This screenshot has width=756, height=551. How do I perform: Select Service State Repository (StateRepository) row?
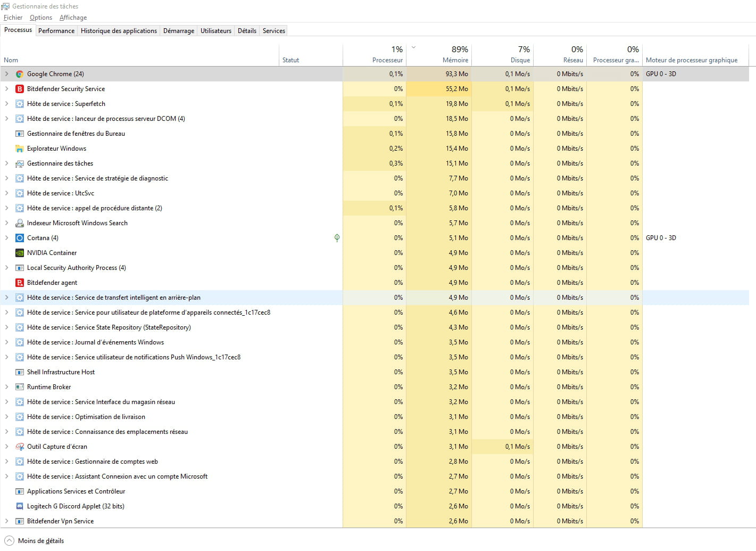pos(375,327)
